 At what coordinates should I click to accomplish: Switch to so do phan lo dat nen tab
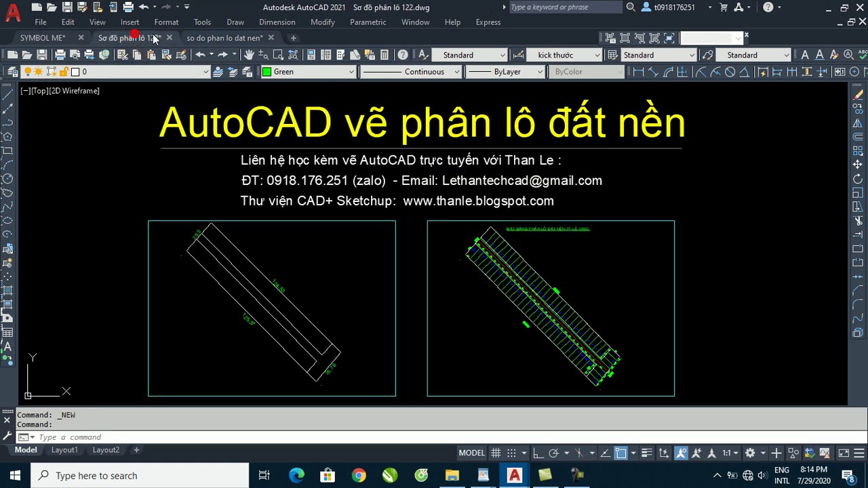(224, 38)
